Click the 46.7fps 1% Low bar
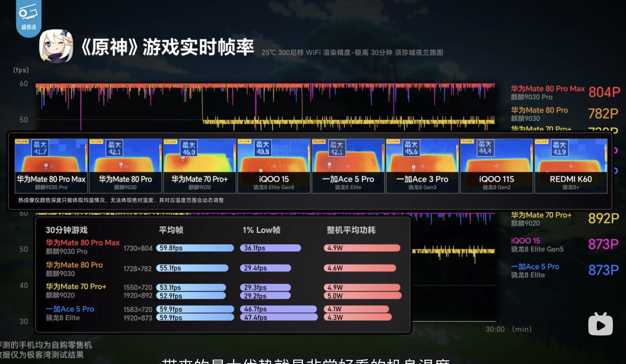The width and height of the screenshot is (626, 364). point(278,309)
